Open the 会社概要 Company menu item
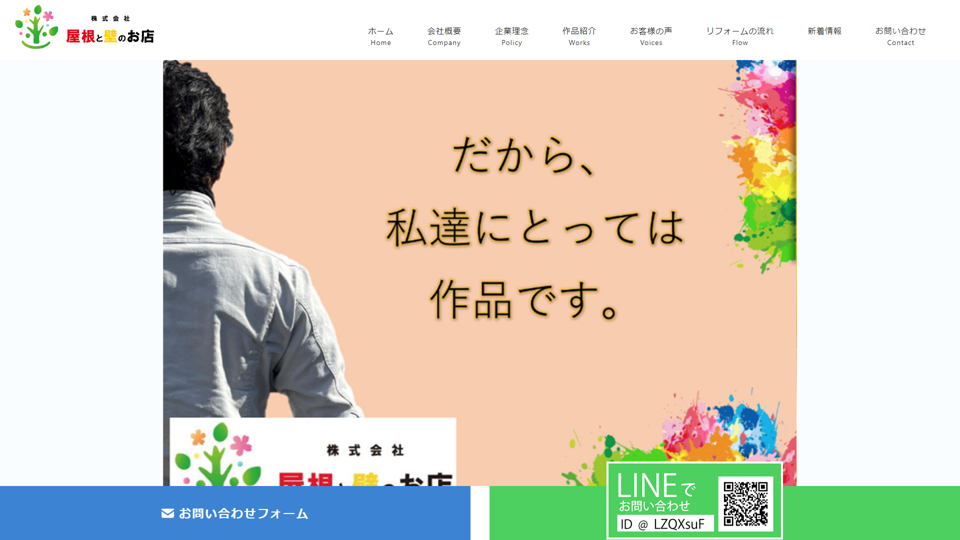This screenshot has height=540, width=960. coord(444,36)
